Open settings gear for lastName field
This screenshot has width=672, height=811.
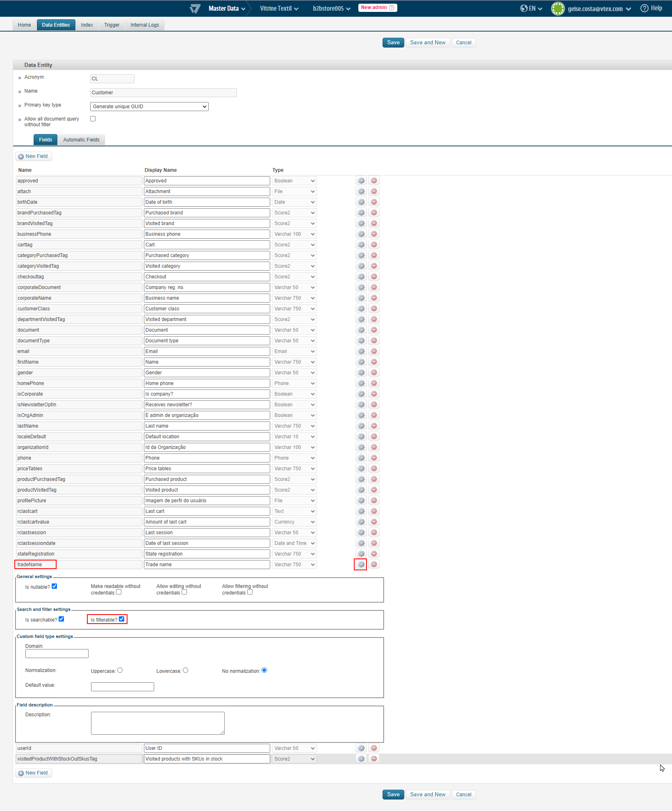point(361,426)
